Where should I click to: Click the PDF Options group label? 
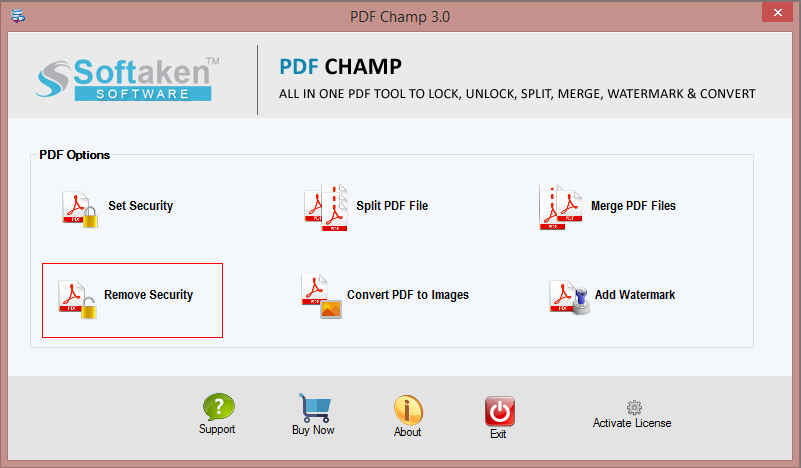coord(75,155)
